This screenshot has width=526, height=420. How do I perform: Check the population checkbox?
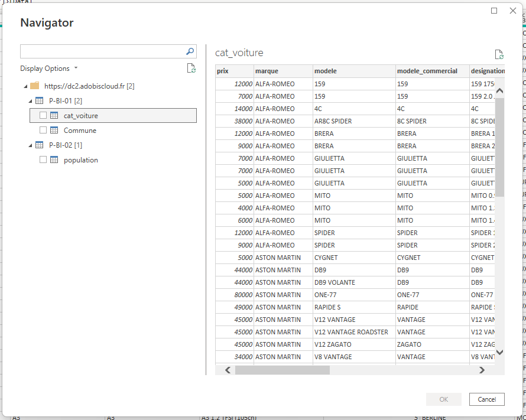point(43,160)
